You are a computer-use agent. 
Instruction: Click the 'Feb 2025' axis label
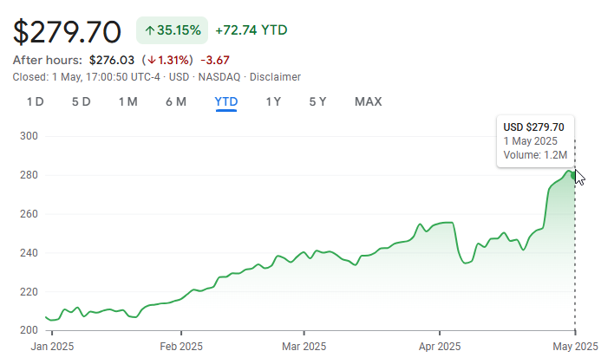(181, 347)
